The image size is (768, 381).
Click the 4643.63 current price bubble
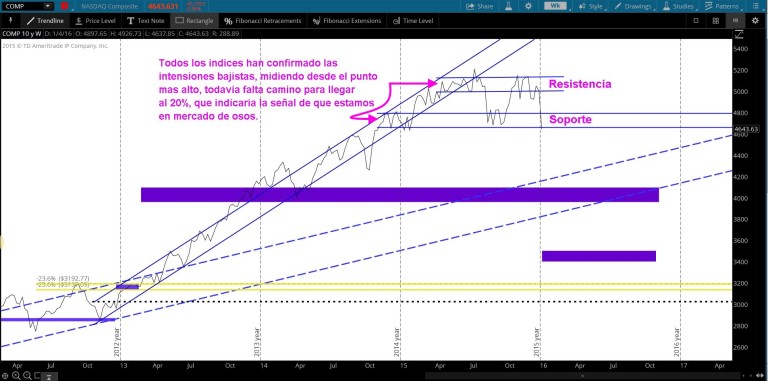[x=746, y=129]
